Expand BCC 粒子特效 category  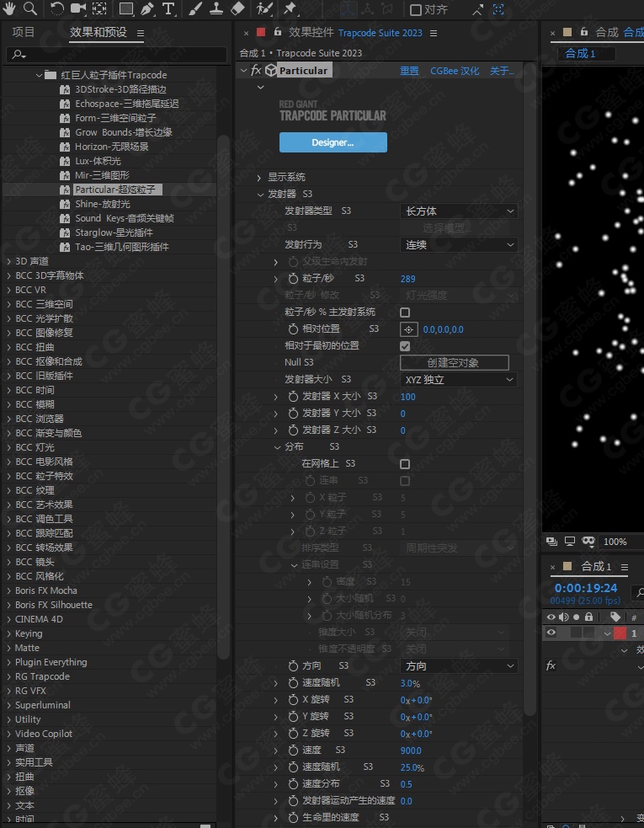[9, 476]
